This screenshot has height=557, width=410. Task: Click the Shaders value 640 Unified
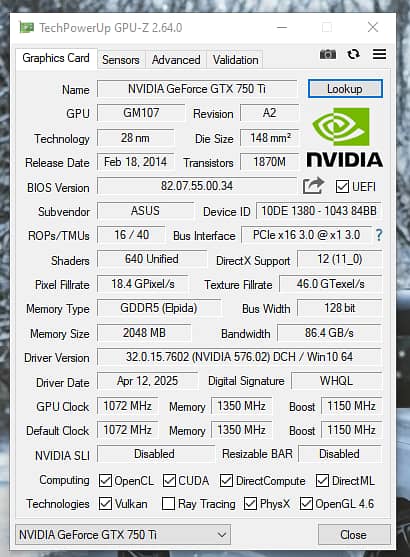[152, 259]
